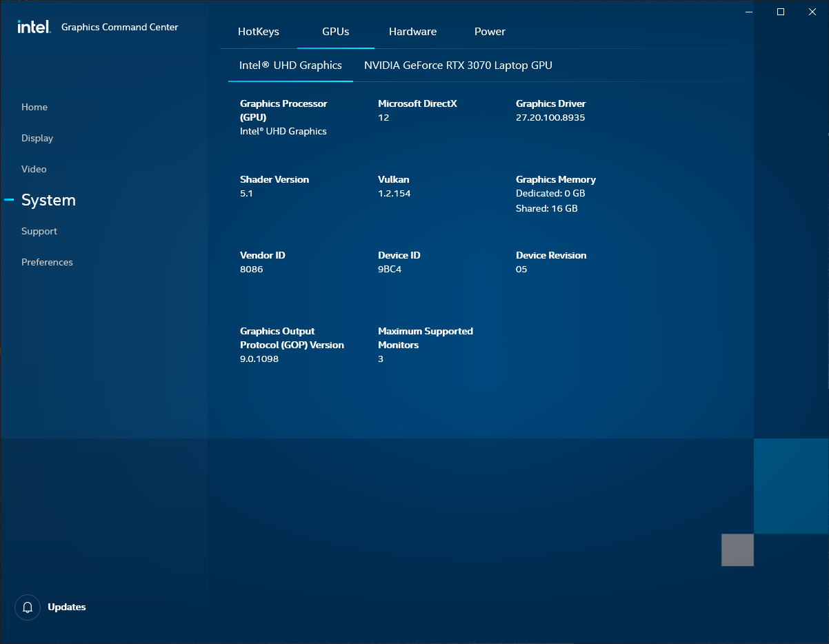Viewport: 829px width, 644px height.
Task: Click the Graphics Driver heading
Action: (x=551, y=103)
